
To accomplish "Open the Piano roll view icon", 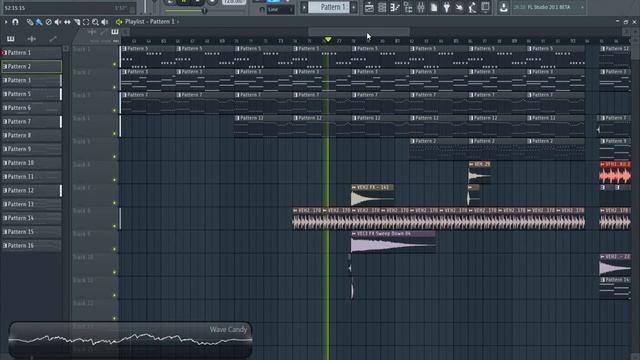I will pyautogui.click(x=395, y=7).
